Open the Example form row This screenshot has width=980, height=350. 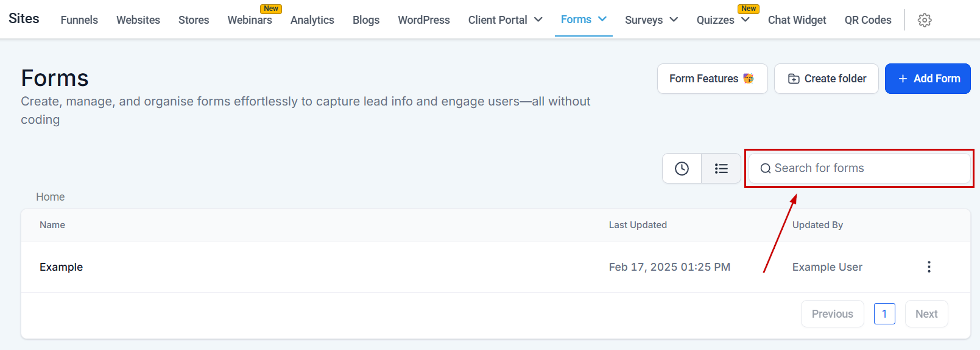click(62, 267)
